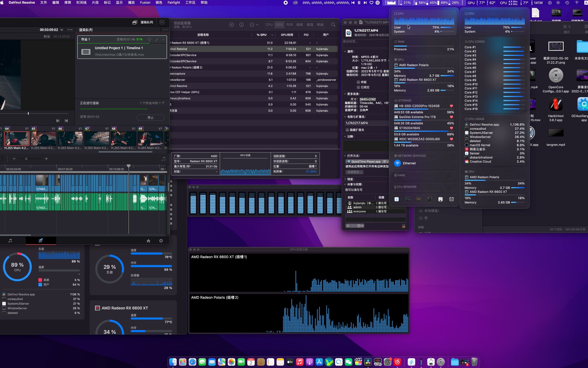Click the Ethernet network service
The width and height of the screenshot is (588, 368).
pyautogui.click(x=409, y=163)
